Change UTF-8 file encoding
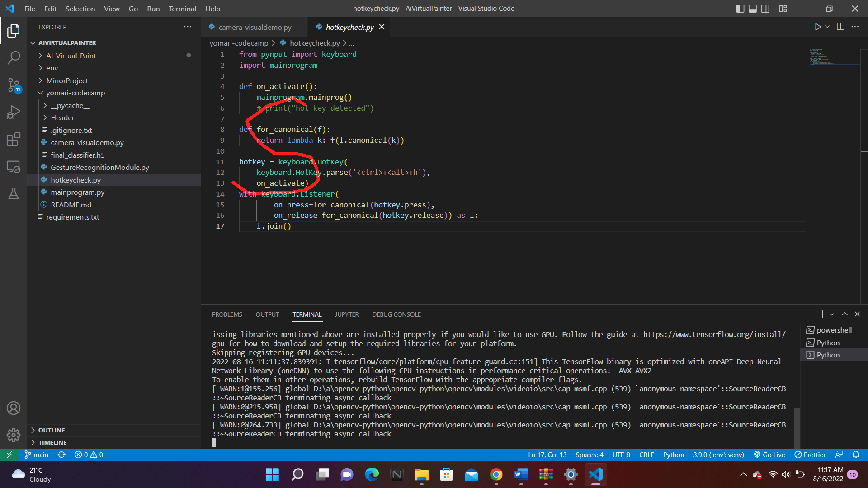The width and height of the screenshot is (868, 488). click(x=621, y=455)
